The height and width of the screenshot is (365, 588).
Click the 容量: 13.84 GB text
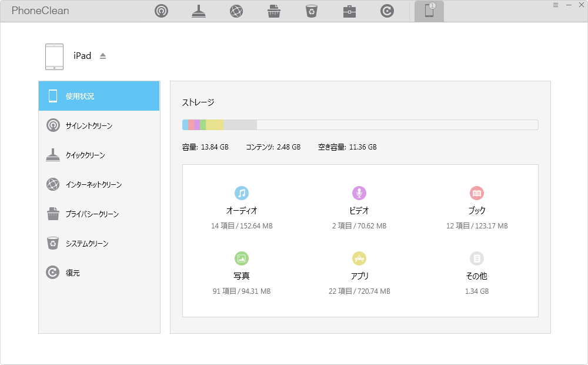205,147
